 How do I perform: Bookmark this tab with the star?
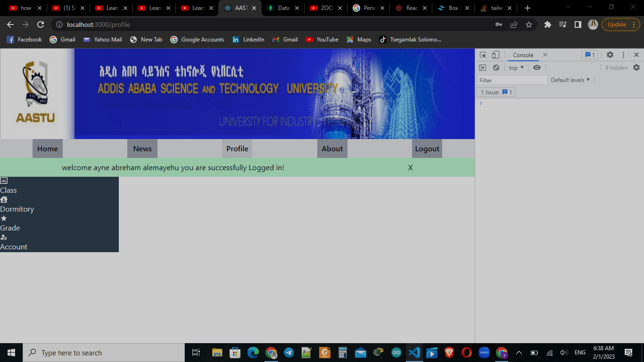[529, 25]
